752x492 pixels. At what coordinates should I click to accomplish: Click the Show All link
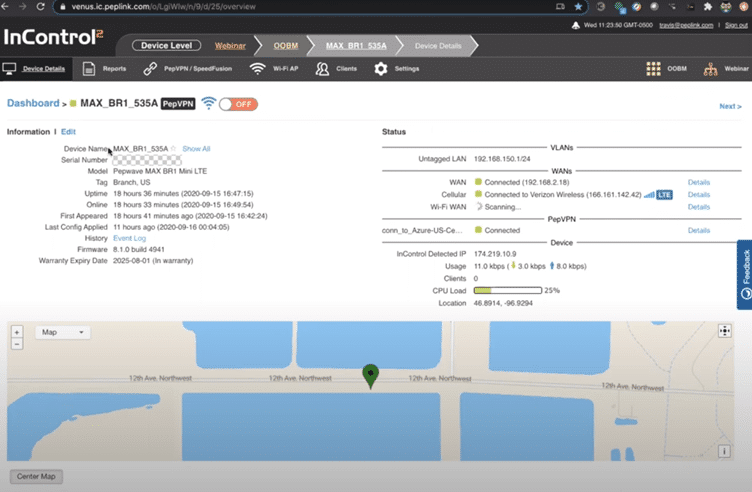tap(196, 149)
